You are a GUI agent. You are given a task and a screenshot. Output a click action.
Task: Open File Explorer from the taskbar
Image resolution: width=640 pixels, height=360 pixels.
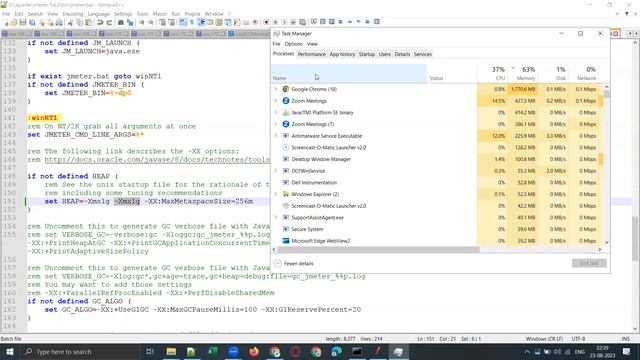(x=171, y=351)
